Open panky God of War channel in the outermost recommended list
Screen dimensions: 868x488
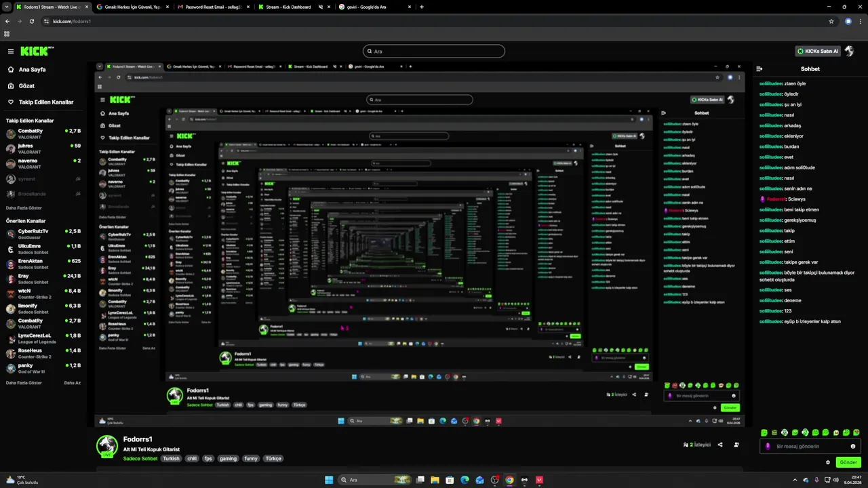coord(43,368)
